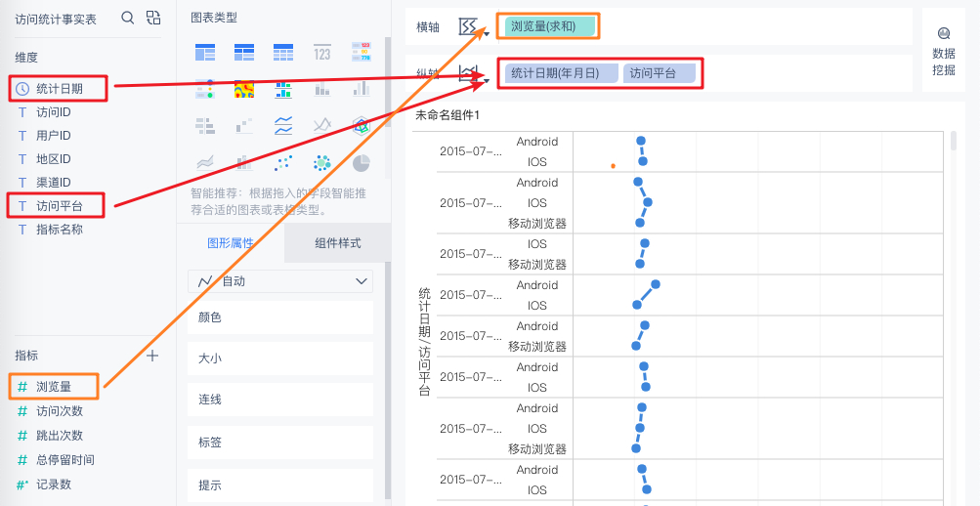Select the 总停留时间 indicator field

[65, 460]
